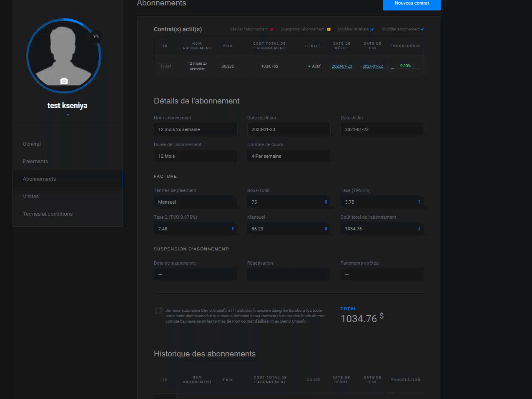Click the Nouveau contrat button
532x399 pixels.
point(412,3)
